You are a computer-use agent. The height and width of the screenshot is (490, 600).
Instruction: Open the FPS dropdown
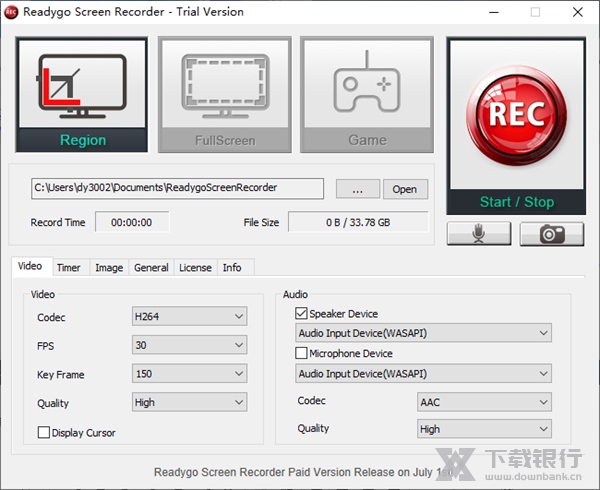pos(189,345)
